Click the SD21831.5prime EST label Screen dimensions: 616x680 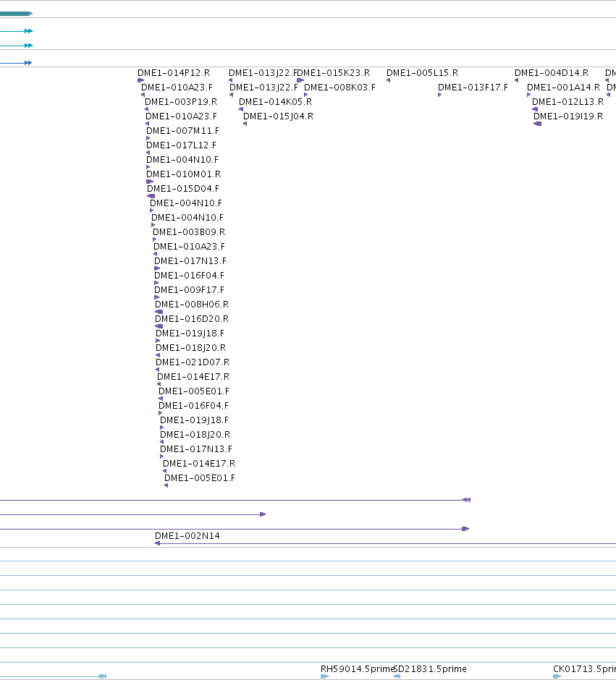[430, 669]
